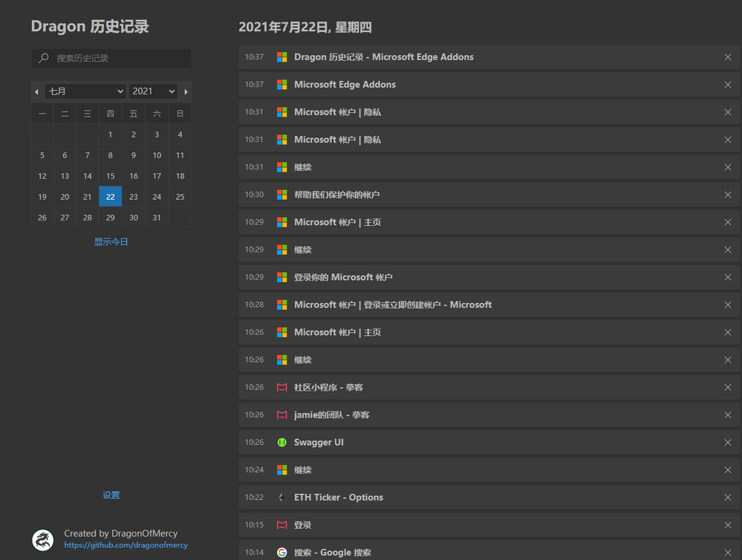This screenshot has width=742, height=560.
Task: Remove the '登录你的 Microsoft 帐户' entry
Action: 727,277
